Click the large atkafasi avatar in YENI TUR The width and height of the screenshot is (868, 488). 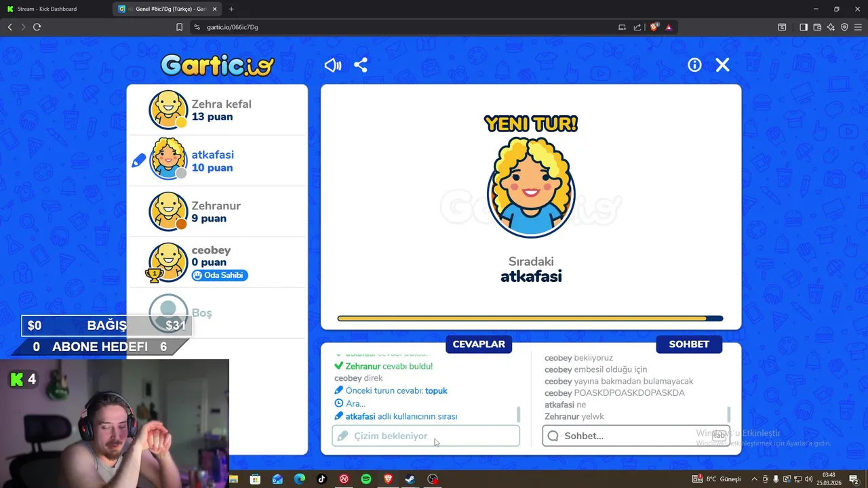point(531,188)
